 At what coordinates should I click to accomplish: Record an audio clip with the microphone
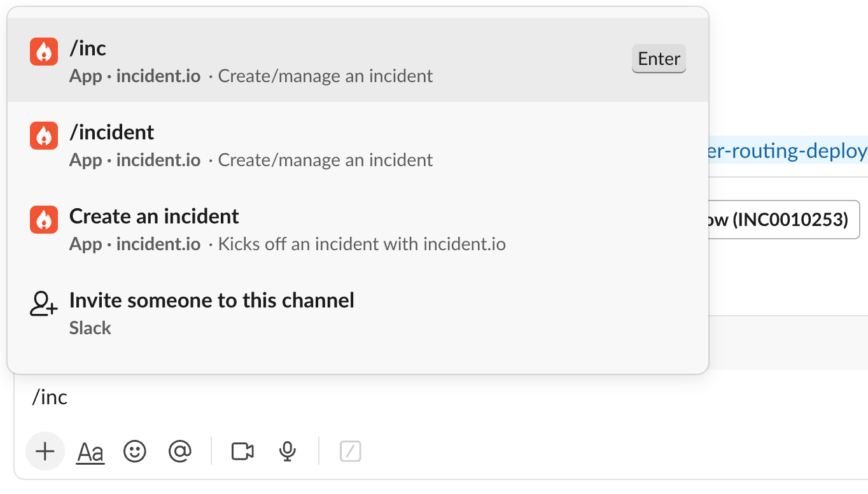tap(288, 451)
